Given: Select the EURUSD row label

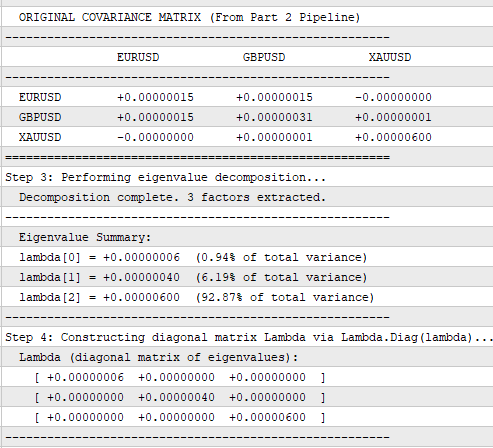Looking at the screenshot, I should point(40,97).
